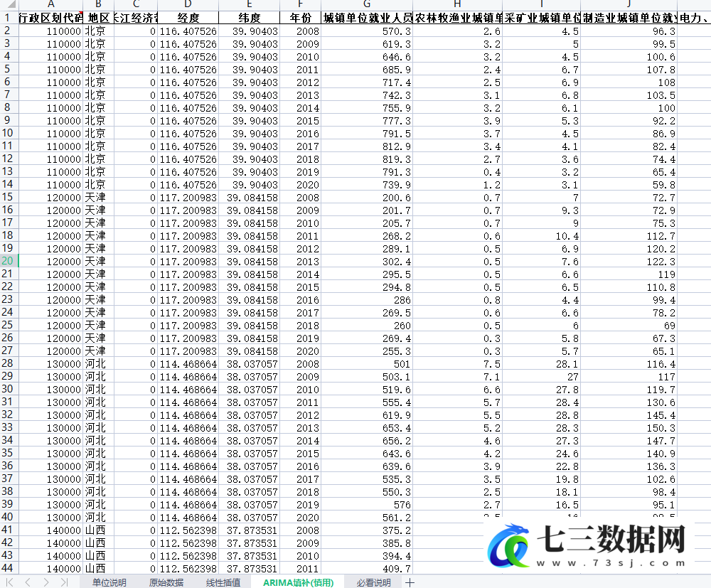The width and height of the screenshot is (711, 588).
Task: Click cell with value 145.4
Action: click(x=629, y=415)
